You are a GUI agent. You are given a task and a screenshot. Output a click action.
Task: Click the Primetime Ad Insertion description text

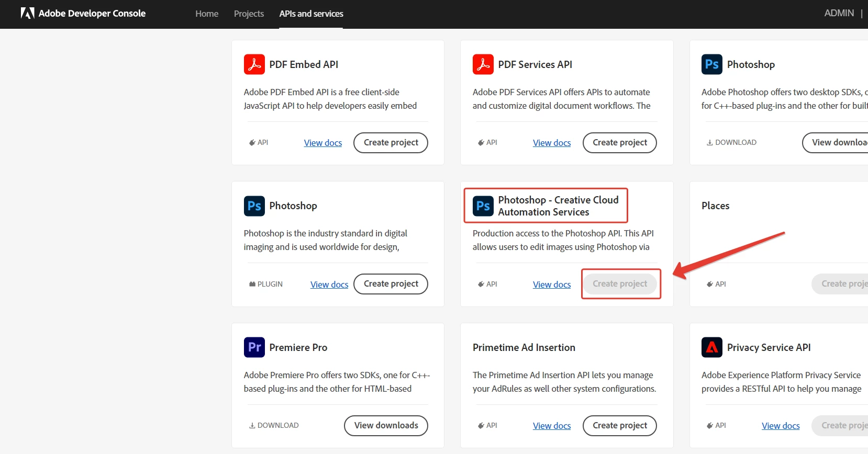564,382
